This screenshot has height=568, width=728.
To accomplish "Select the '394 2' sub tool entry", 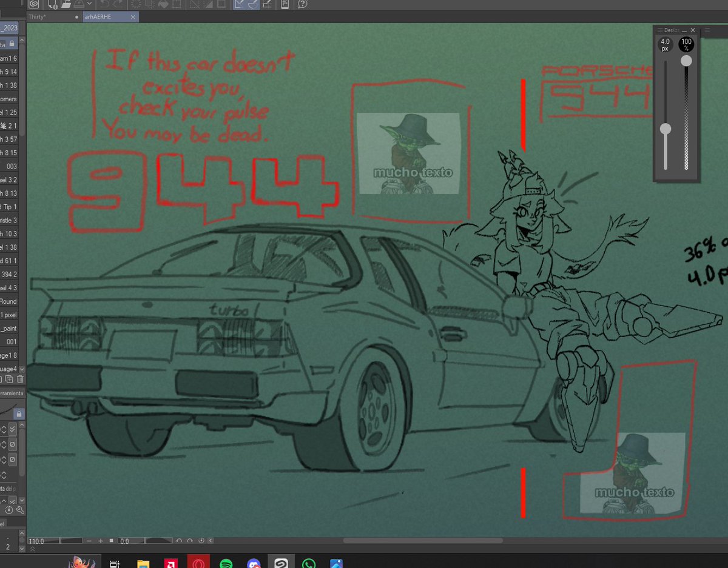I will (x=9, y=274).
